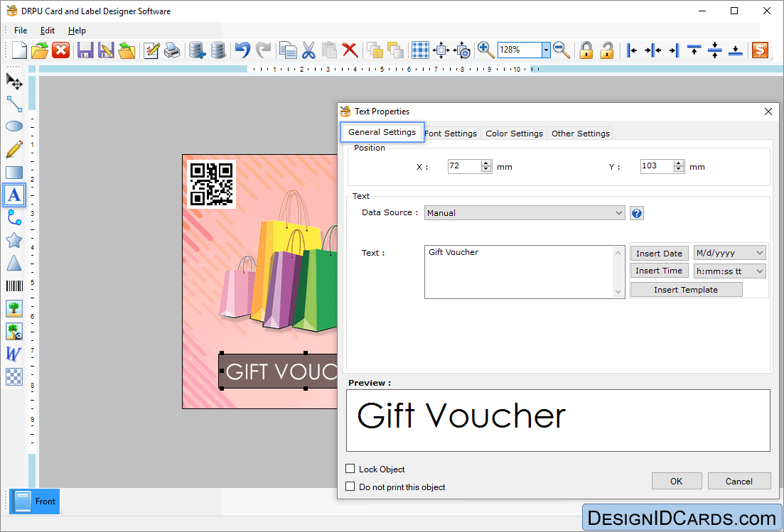
Task: Increase the X position value
Action: coord(486,163)
